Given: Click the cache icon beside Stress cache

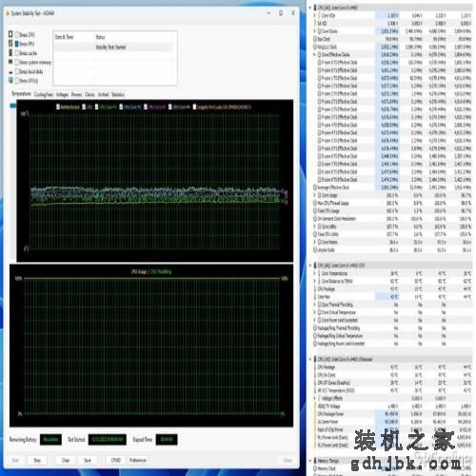Looking at the screenshot, I should coord(10,52).
